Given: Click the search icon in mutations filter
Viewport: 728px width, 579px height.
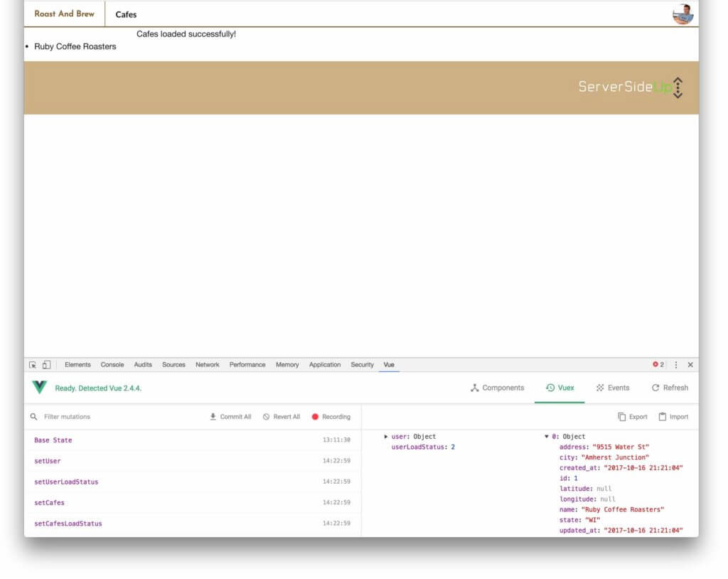Looking at the screenshot, I should 34,417.
